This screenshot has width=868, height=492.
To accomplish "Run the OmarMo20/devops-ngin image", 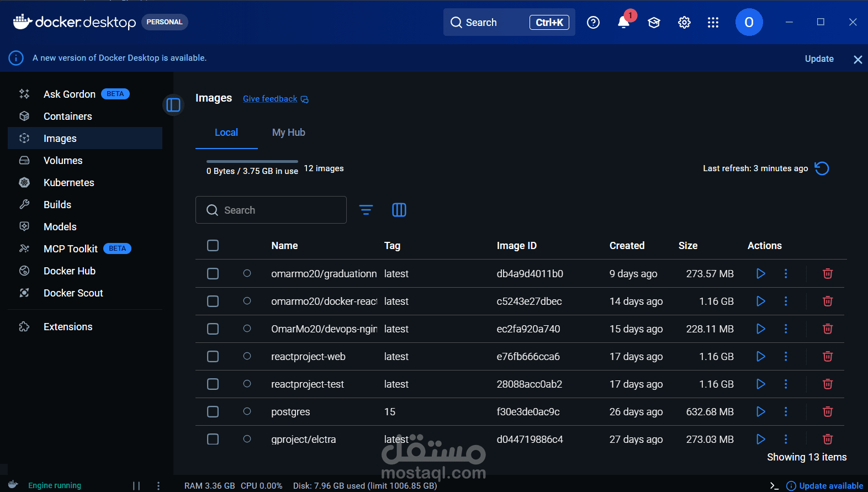I will coord(760,329).
